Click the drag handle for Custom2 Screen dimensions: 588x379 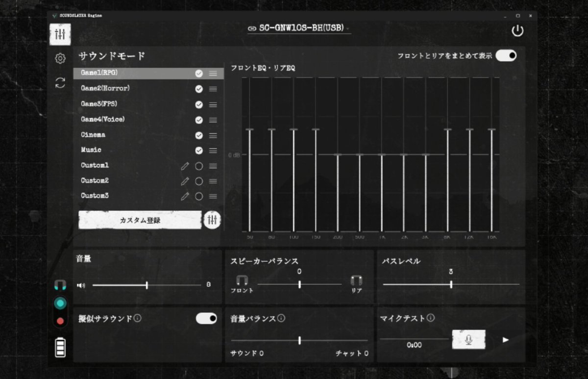click(213, 181)
